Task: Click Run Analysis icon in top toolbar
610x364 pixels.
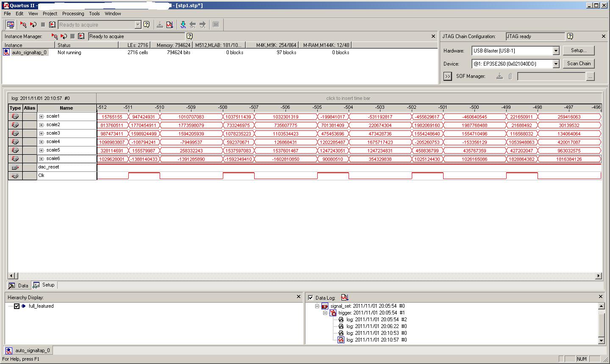Action: pyautogui.click(x=23, y=25)
